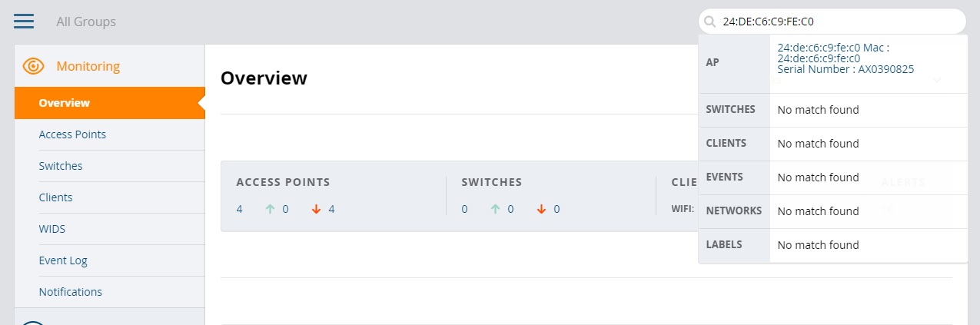This screenshot has width=980, height=325.
Task: Click the red down arrow under Switches
Action: pos(541,209)
